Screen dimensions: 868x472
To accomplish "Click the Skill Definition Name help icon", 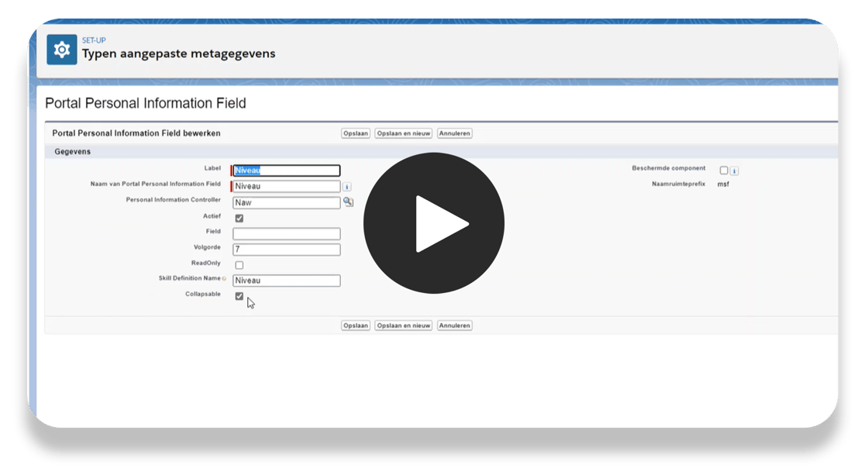I will pos(224,279).
